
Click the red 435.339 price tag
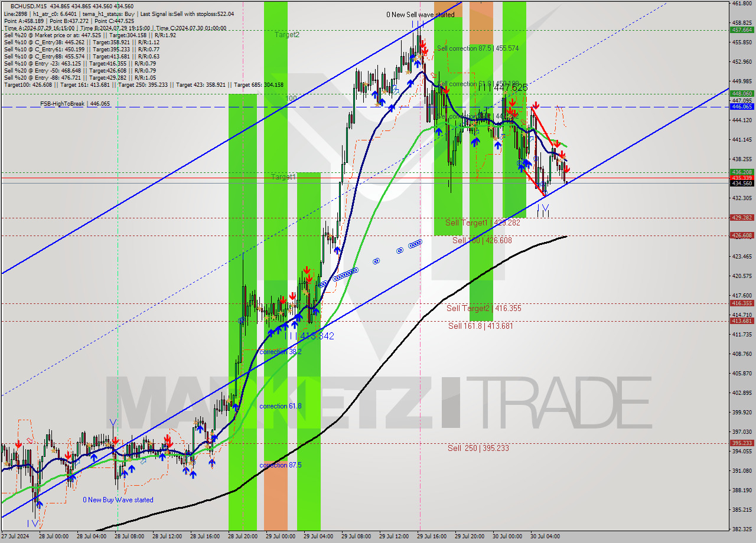(742, 178)
